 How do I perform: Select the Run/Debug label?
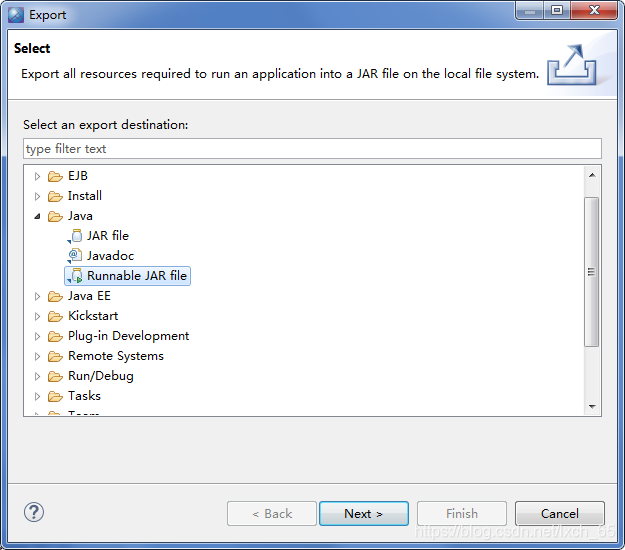coord(101,375)
